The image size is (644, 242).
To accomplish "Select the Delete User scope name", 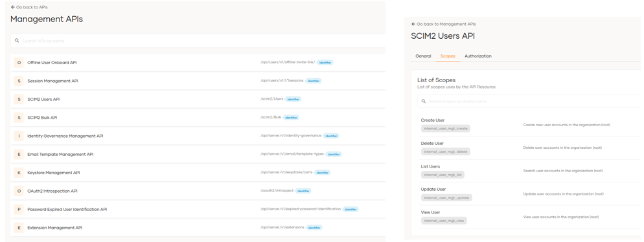I will tap(432, 143).
